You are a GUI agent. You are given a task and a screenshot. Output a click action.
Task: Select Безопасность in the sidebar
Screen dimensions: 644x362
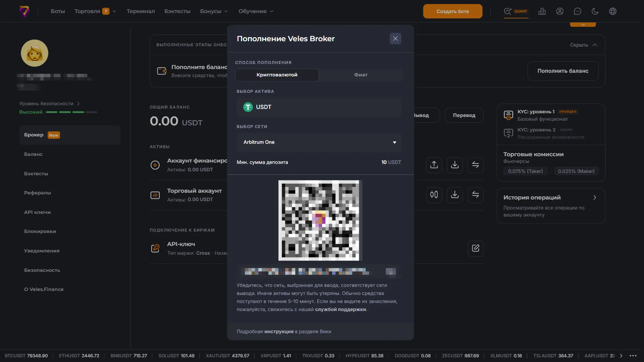[42, 270]
